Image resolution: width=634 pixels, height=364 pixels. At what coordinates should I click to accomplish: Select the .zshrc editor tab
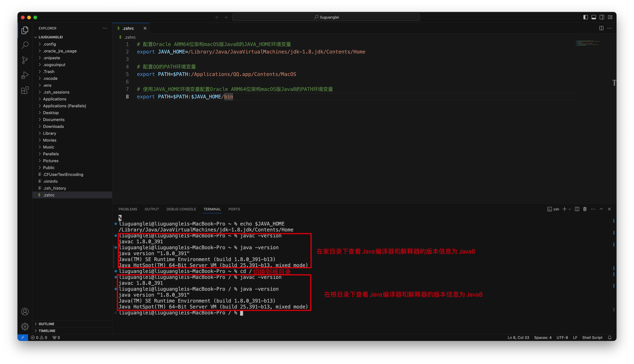(131, 28)
